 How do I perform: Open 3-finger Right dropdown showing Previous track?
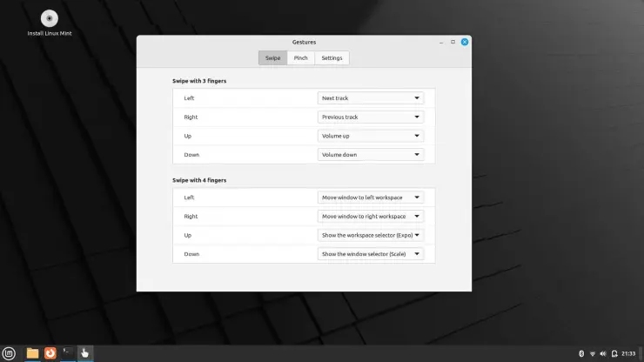[371, 117]
